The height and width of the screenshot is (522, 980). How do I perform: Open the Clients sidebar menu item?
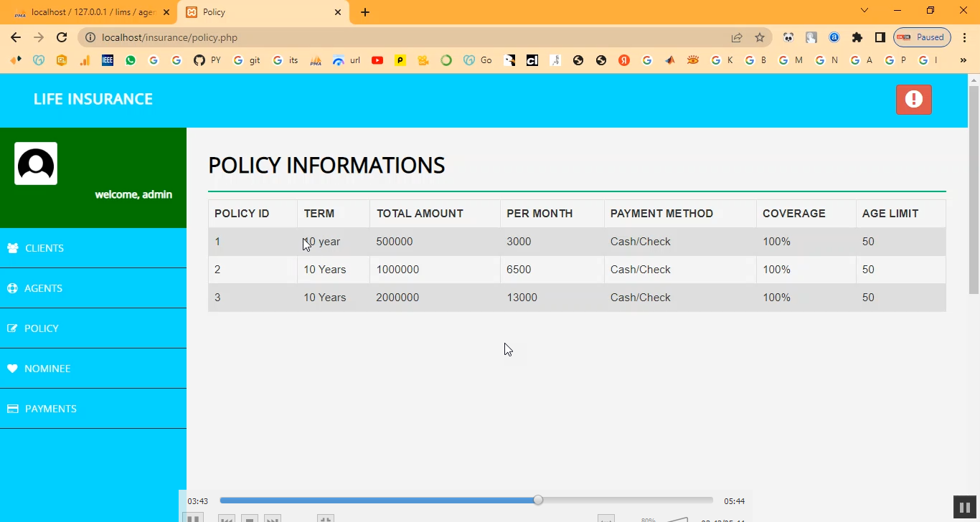(44, 248)
